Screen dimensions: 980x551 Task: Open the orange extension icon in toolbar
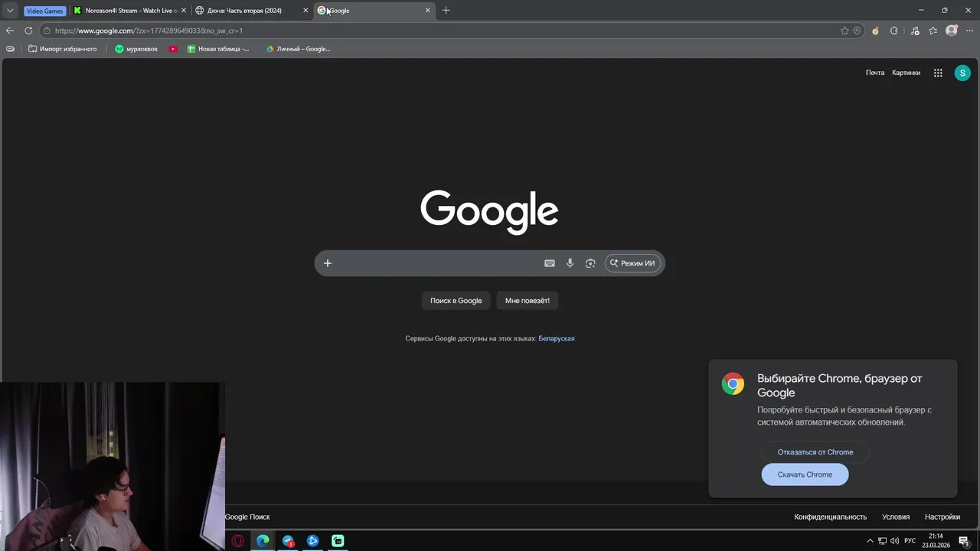coord(876,31)
